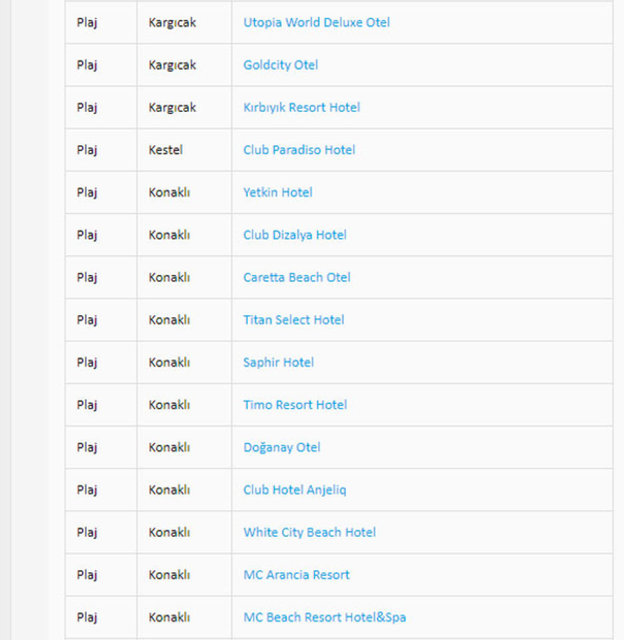The width and height of the screenshot is (624, 640).
Task: Click the Goldcity Otel link
Action: tap(280, 65)
